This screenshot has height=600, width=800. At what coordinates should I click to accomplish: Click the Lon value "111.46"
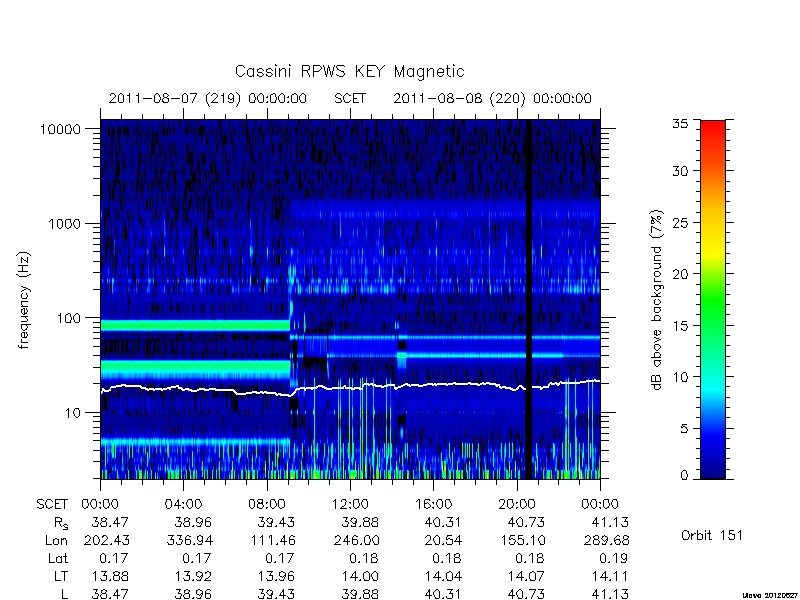[x=272, y=540]
